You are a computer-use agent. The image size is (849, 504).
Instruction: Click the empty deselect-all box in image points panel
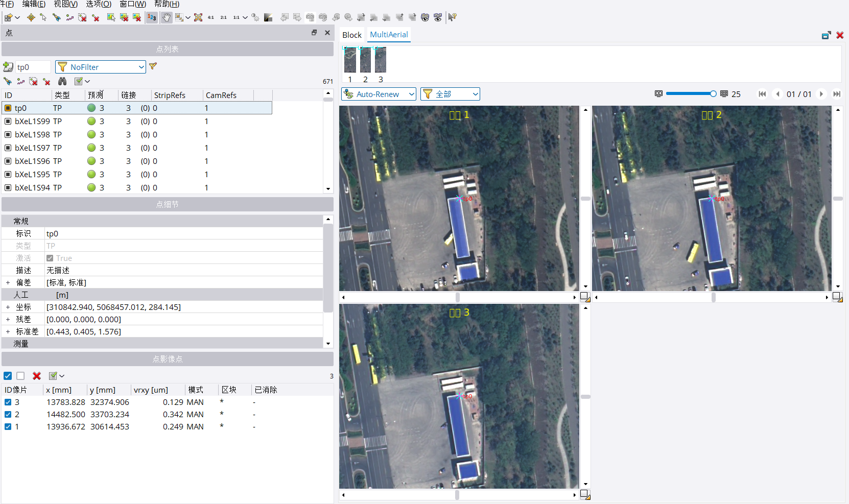click(x=20, y=376)
